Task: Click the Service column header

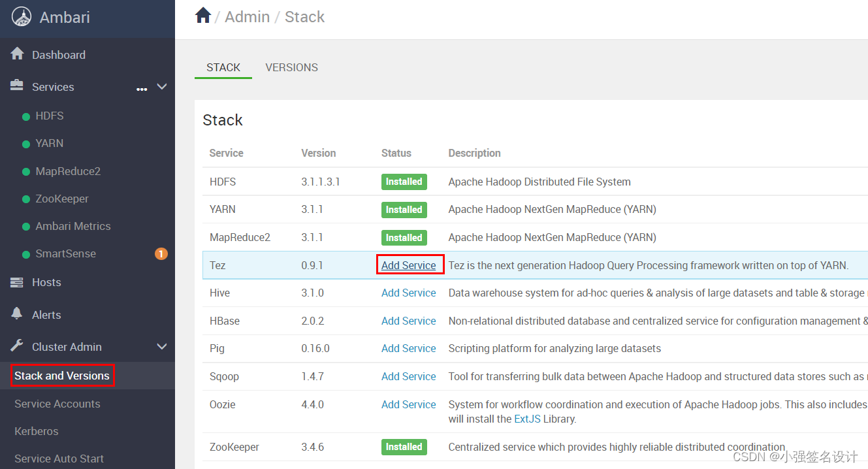Action: 226,153
